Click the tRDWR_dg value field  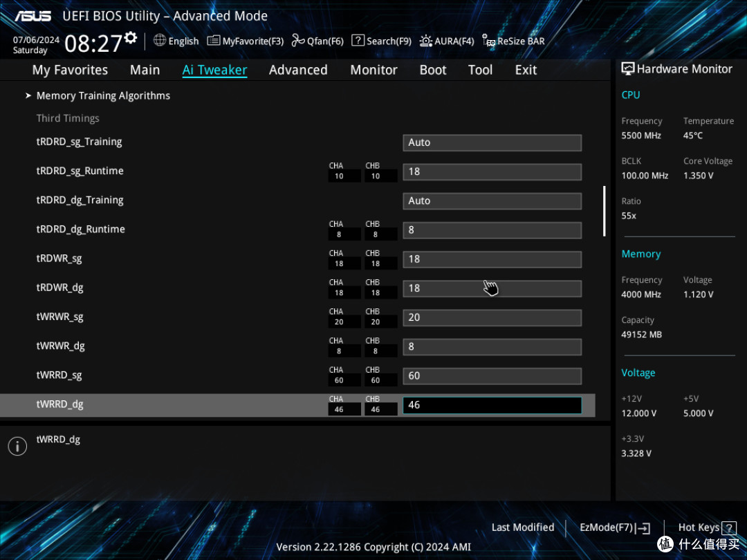pos(492,288)
